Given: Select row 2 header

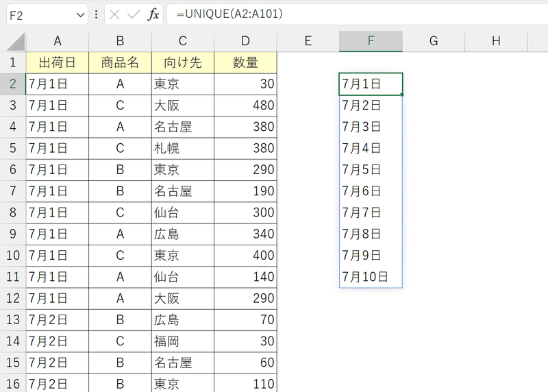Looking at the screenshot, I should 13,84.
